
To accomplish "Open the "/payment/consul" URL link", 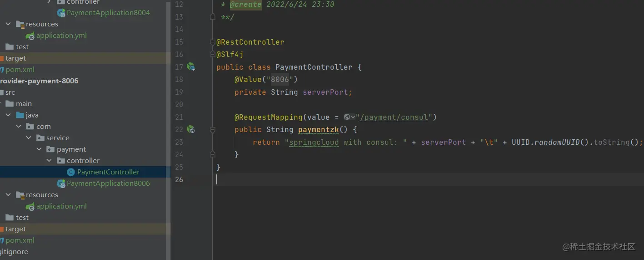I will pyautogui.click(x=394, y=117).
